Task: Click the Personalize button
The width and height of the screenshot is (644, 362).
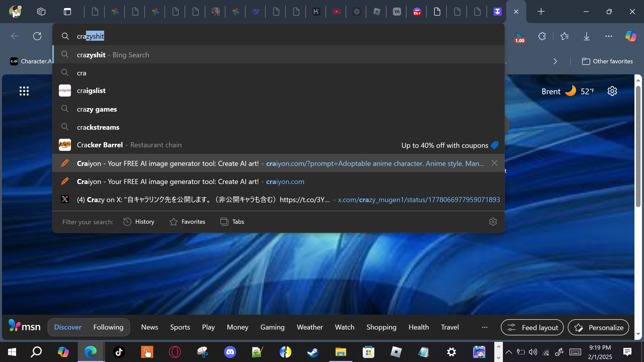Action: tap(598, 327)
